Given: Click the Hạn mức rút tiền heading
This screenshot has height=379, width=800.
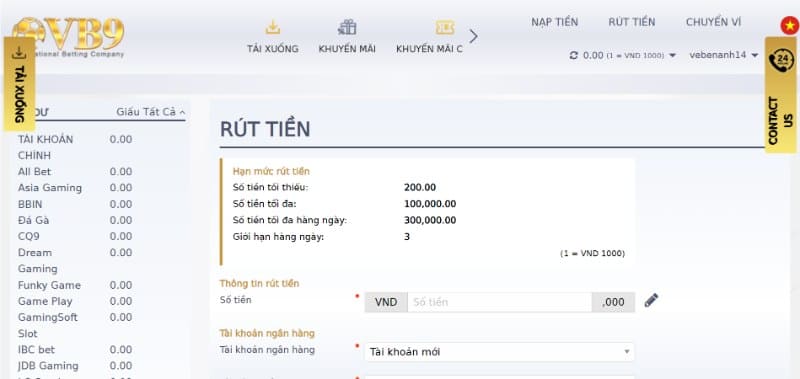Looking at the screenshot, I should pyautogui.click(x=271, y=171).
